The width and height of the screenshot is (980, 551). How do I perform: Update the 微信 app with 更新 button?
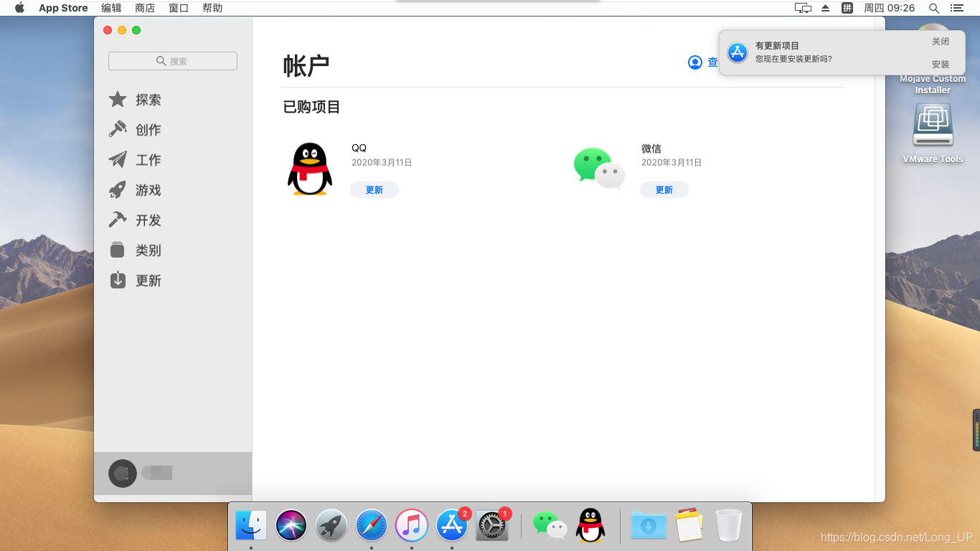pos(664,190)
